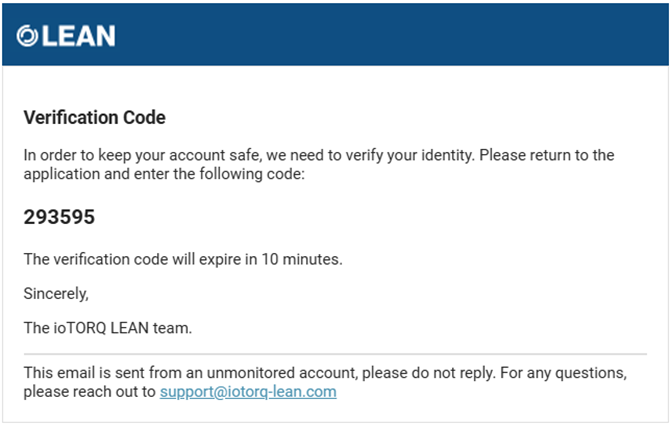Click the "please reach out to" text
Screen dimensions: 670x426
click(x=89, y=392)
